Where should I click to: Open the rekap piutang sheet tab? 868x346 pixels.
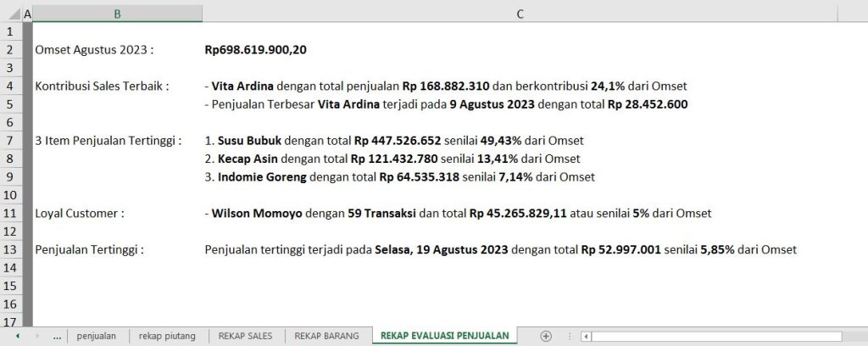(x=167, y=336)
